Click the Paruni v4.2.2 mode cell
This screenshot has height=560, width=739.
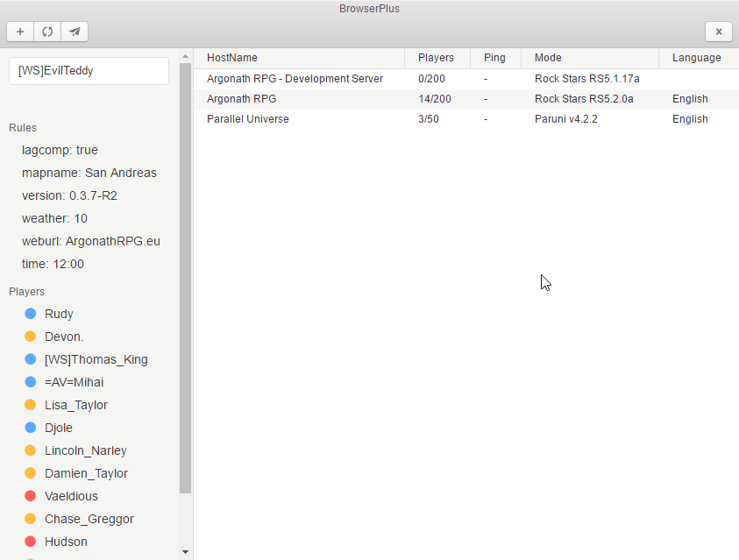point(565,119)
